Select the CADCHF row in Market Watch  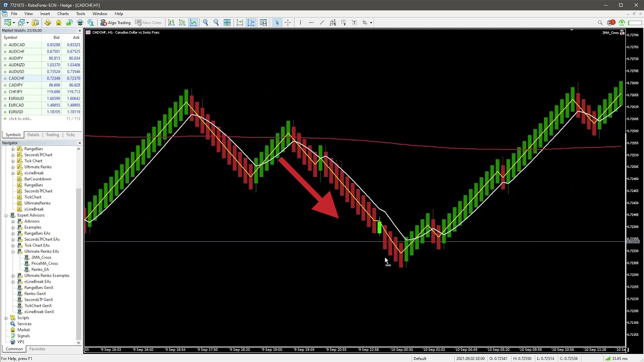click(41, 78)
